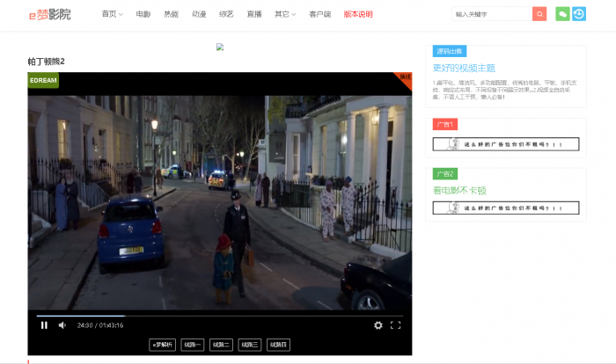Expand the 其它 dropdown menu
This screenshot has width=616, height=364.
(x=284, y=14)
